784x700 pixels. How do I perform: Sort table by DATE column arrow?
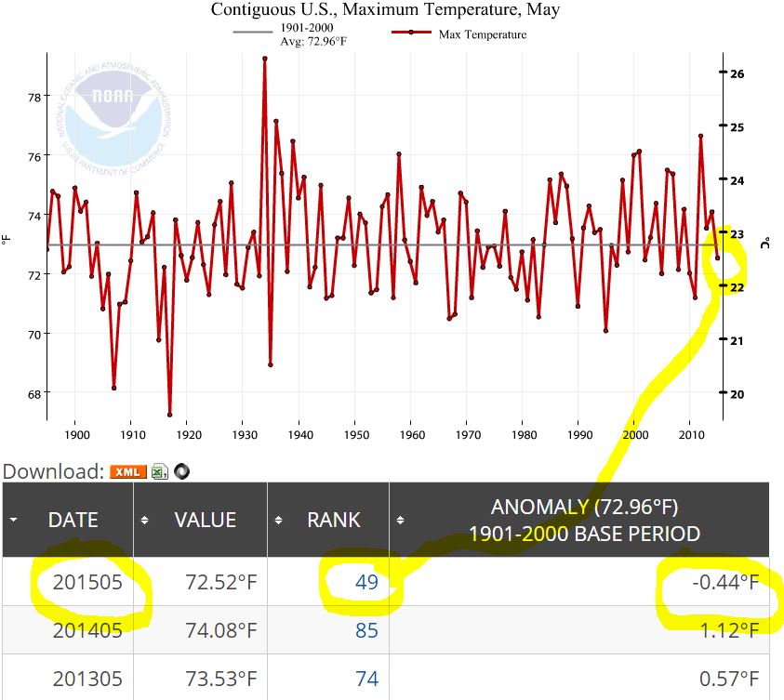pyautogui.click(x=13, y=520)
